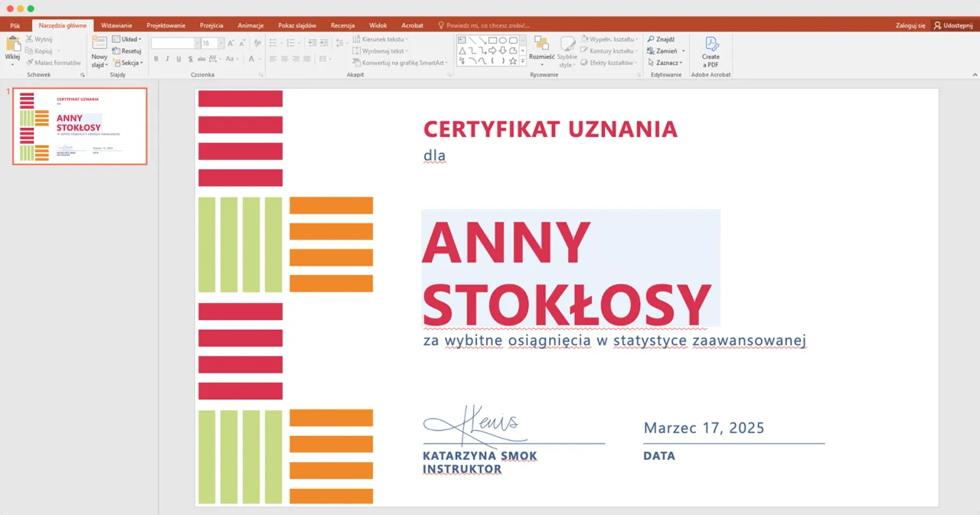This screenshot has height=515, width=980.
Task: Click the text shadow S icon
Action: click(x=191, y=59)
